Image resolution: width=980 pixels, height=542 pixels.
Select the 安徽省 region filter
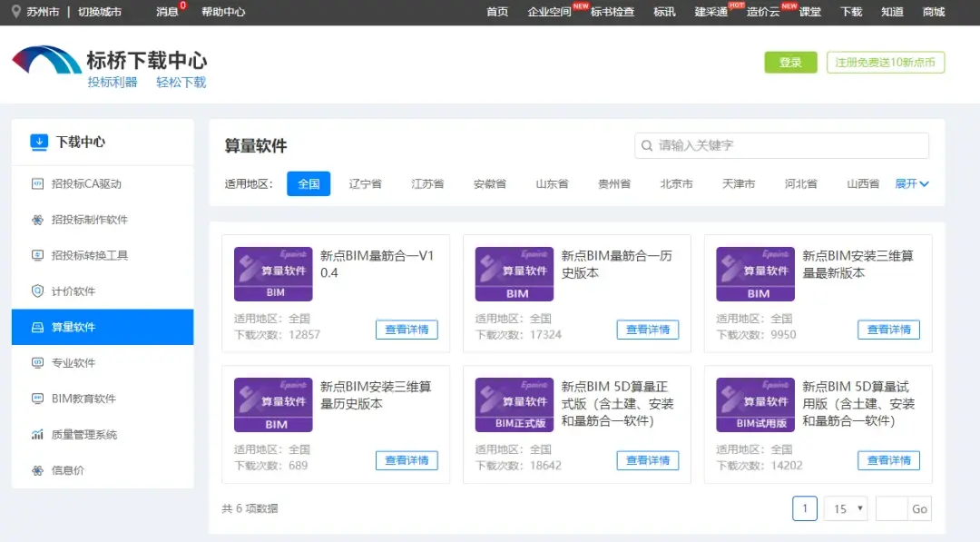[x=489, y=183]
